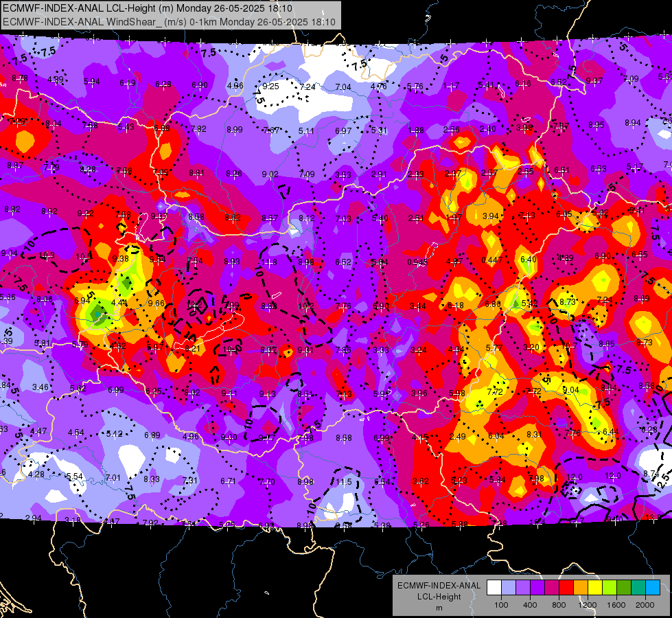Click the grid value "3.94"

pyautogui.click(x=491, y=216)
